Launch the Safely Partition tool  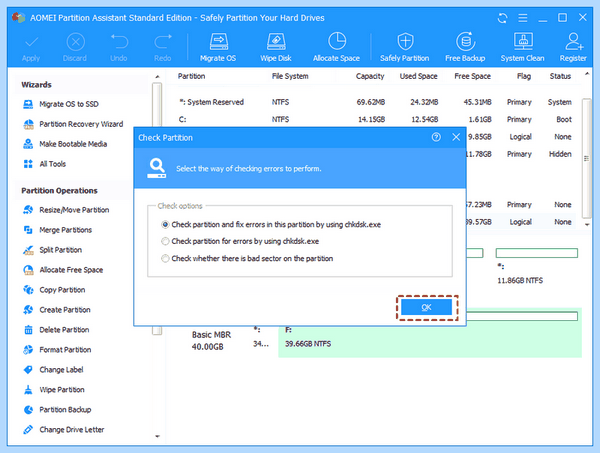404,47
